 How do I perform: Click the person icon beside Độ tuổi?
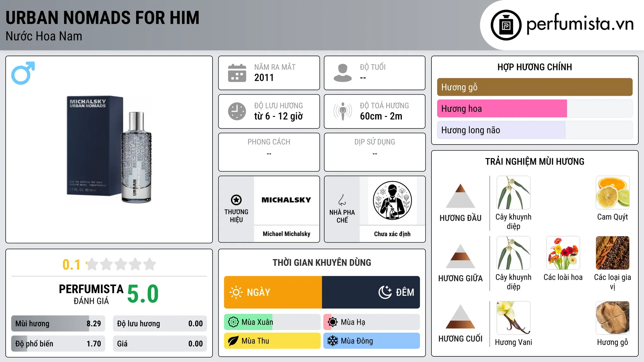(x=343, y=73)
